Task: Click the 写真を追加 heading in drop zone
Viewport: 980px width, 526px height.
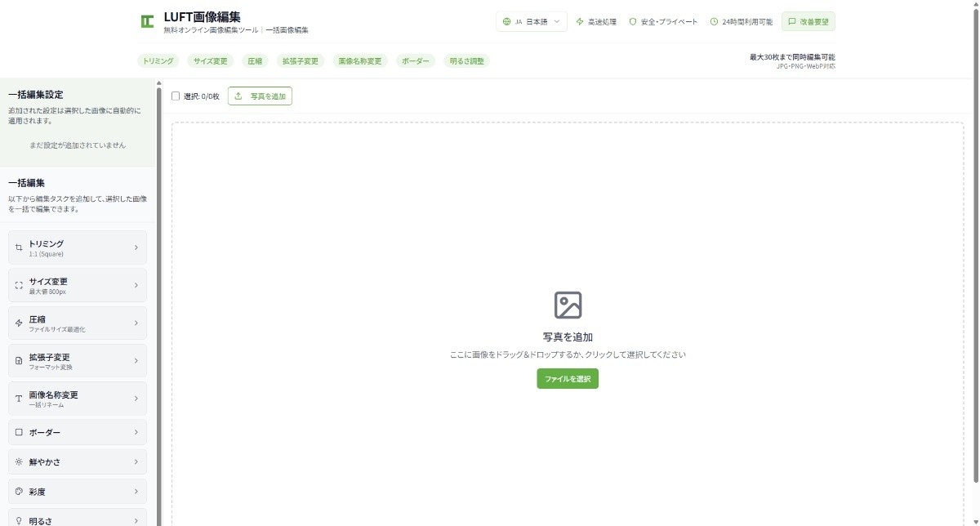Action: tap(568, 337)
